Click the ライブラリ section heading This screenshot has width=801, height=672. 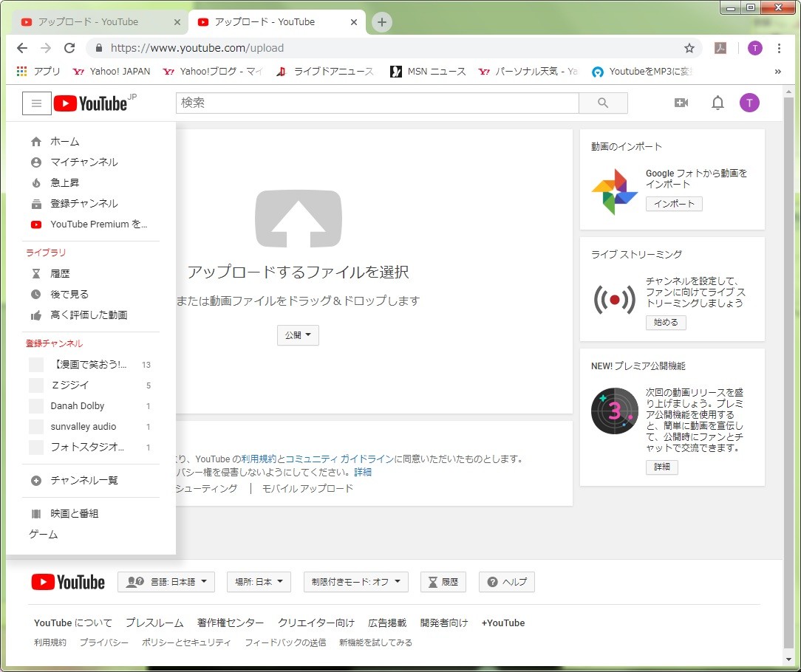pos(46,253)
